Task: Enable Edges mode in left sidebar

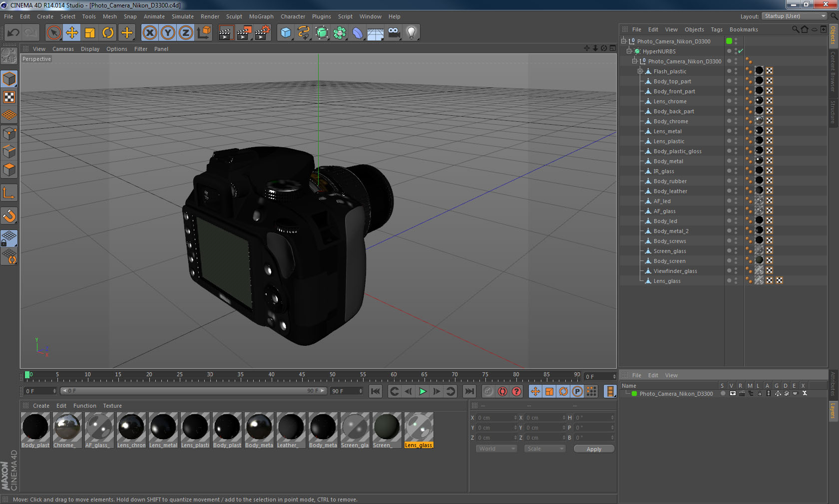Action: [x=9, y=151]
